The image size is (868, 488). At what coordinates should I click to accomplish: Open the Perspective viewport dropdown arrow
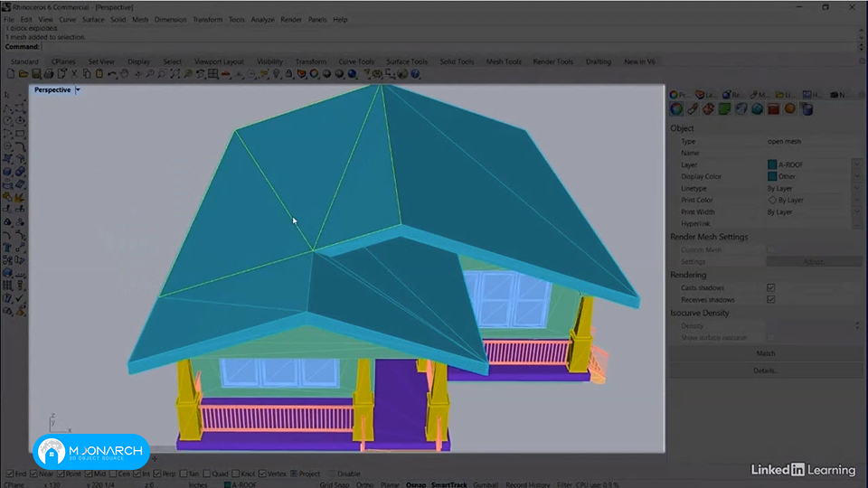click(78, 89)
